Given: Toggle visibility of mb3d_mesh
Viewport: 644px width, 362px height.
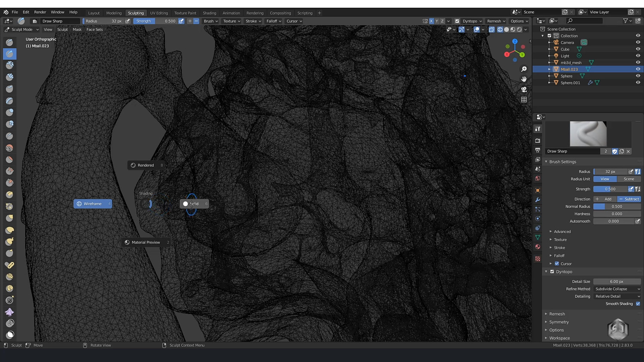Looking at the screenshot, I should click(638, 63).
